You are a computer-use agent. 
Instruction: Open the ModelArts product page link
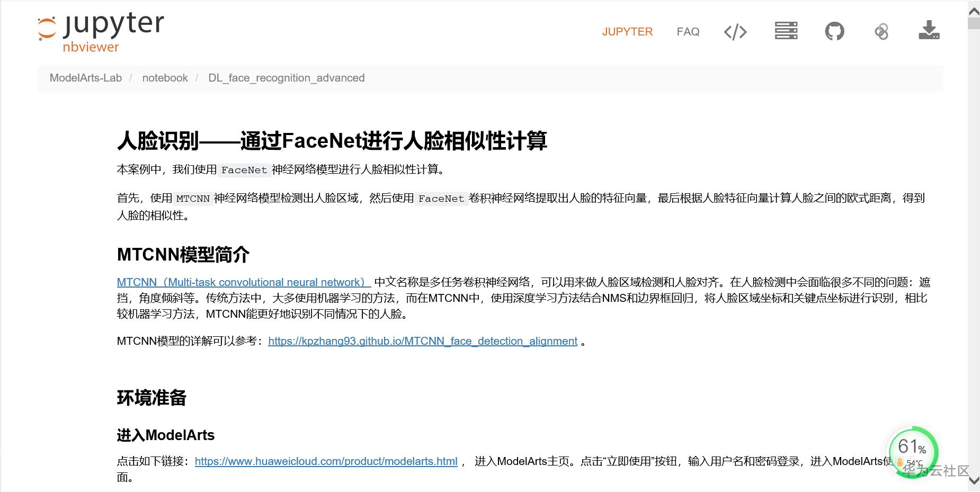326,461
